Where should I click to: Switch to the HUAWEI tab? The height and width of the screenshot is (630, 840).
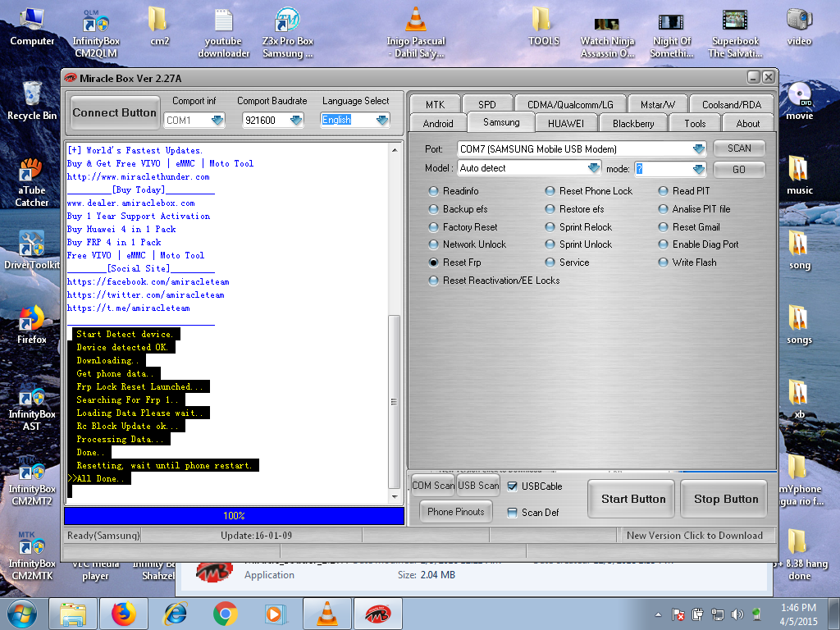[566, 123]
